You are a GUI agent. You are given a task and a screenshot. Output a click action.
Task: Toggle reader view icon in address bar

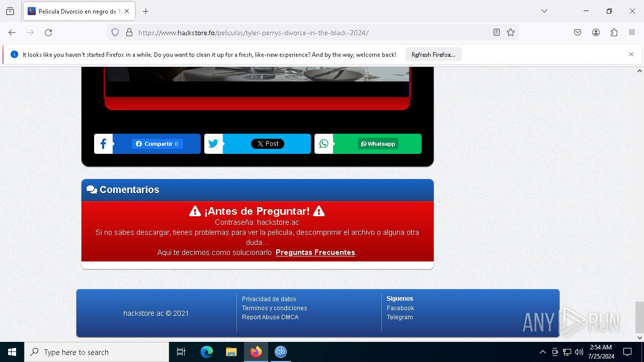pyautogui.click(x=497, y=32)
